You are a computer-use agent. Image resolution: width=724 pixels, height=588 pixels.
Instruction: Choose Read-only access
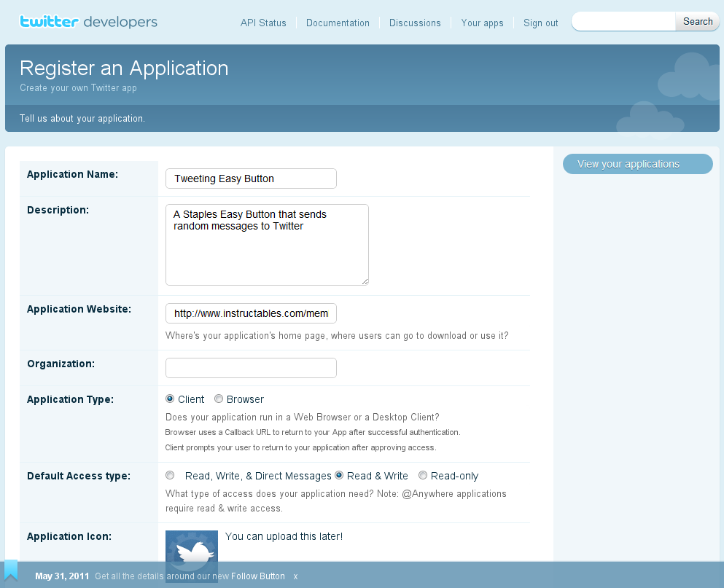click(422, 475)
